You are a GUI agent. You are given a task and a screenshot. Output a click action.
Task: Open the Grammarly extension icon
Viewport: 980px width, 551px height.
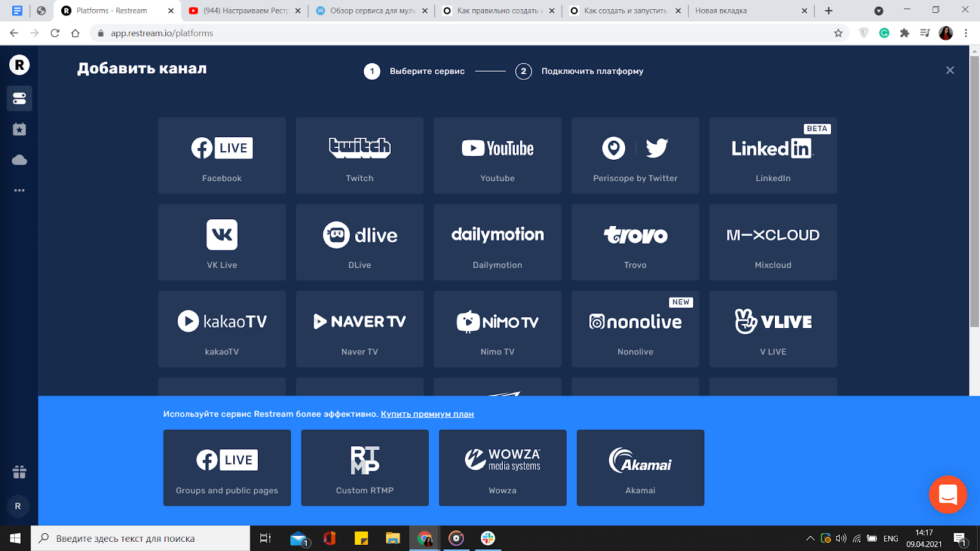point(884,33)
